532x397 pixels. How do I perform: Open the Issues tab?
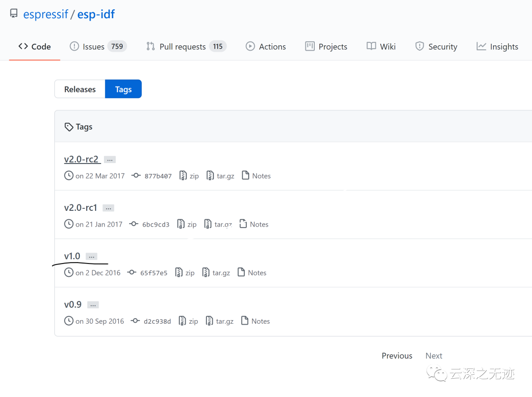[98, 46]
